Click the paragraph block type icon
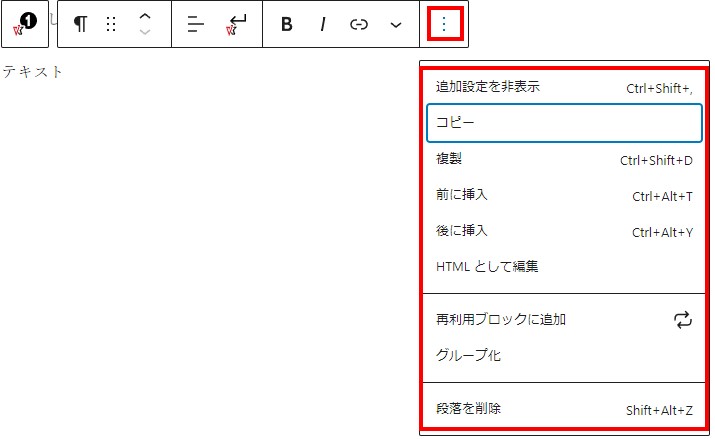Image resolution: width=715 pixels, height=439 pixels. [80, 25]
